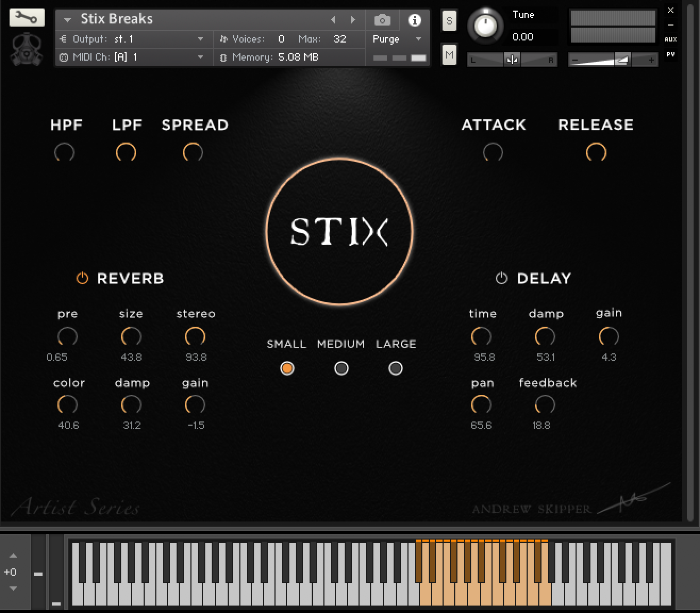
Task: Click the Memory 5.08 MB readout
Action: click(x=298, y=57)
